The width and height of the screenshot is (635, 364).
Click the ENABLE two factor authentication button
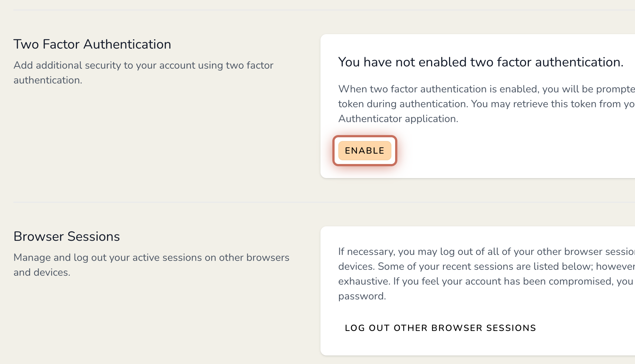[x=364, y=151]
